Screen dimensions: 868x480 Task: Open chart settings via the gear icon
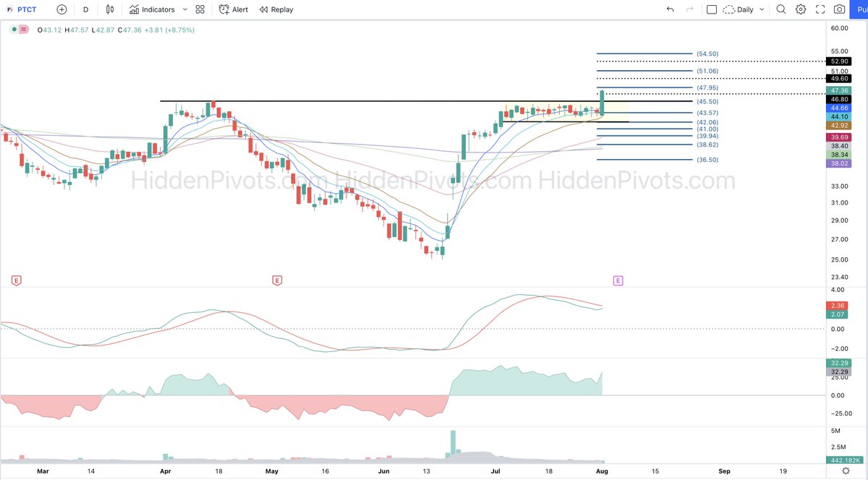pyautogui.click(x=800, y=9)
